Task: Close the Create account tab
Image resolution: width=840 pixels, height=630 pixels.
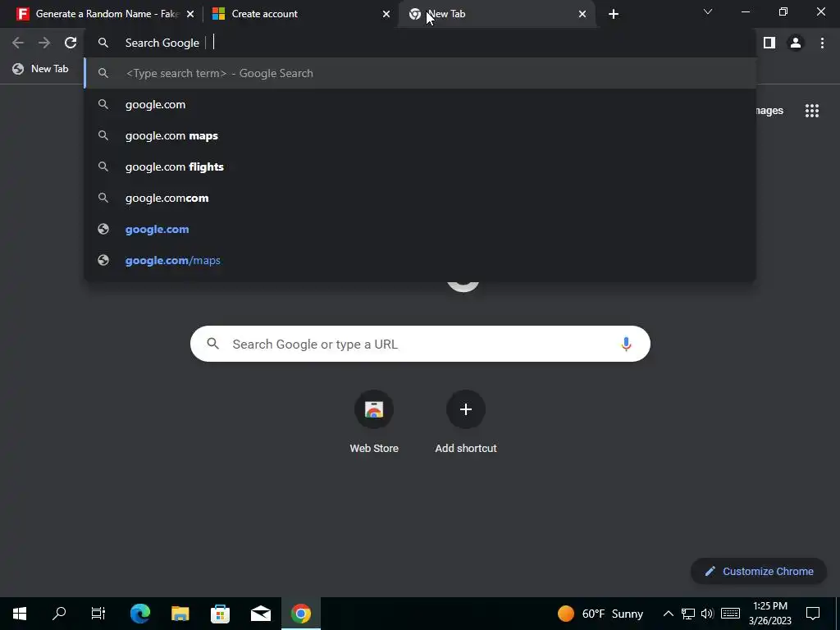Action: (386, 14)
